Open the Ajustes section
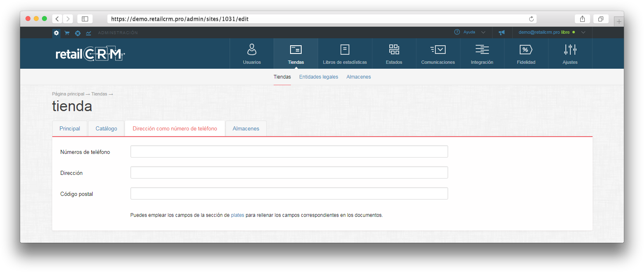Viewport: 644px width, 272px height. 570,53
